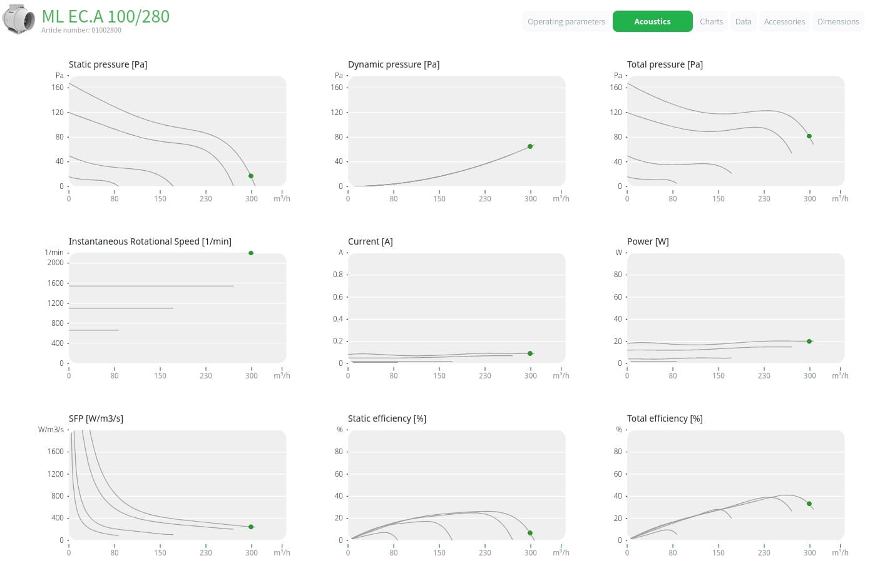The image size is (875, 588).
Task: Select the SFP chart operating point dot
Action: tap(251, 527)
